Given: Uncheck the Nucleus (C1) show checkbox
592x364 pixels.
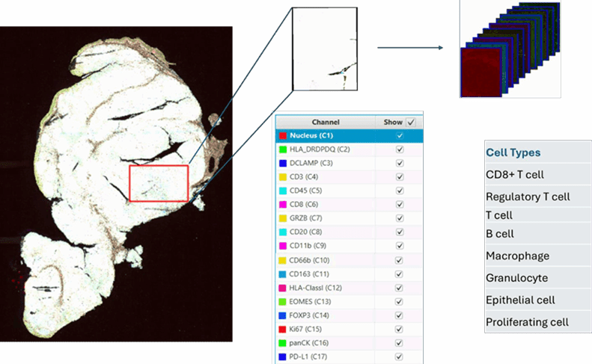Looking at the screenshot, I should point(400,136).
